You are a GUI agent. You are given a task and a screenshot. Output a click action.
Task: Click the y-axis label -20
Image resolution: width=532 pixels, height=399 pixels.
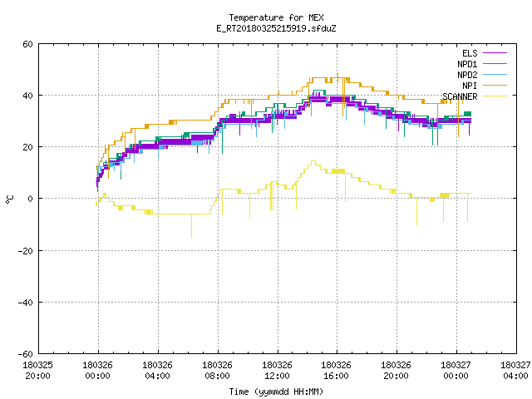[x=26, y=251]
